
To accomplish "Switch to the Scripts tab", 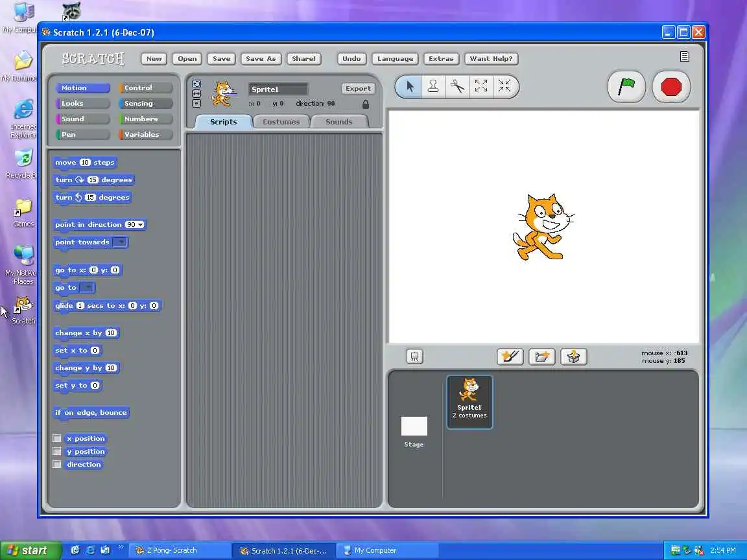I will pyautogui.click(x=224, y=122).
